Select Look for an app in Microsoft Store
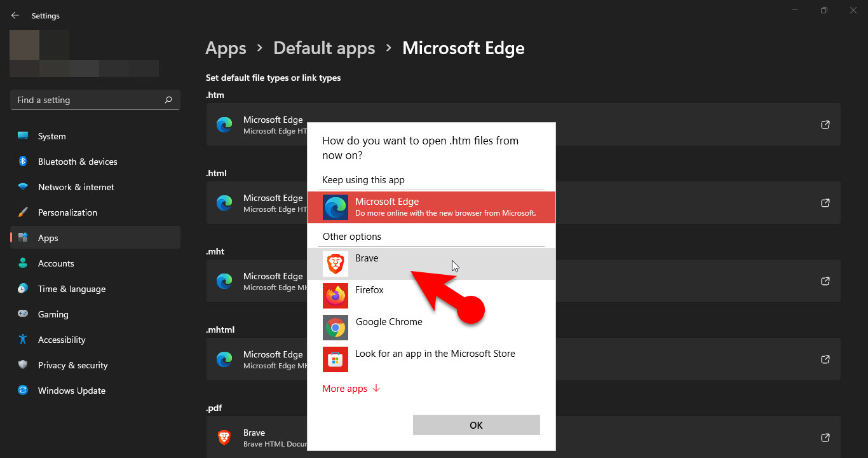Screen dimensions: 868x458 [x=431, y=359]
